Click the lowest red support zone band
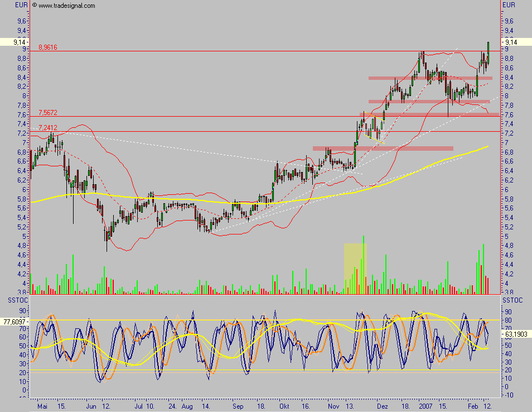 383,148
